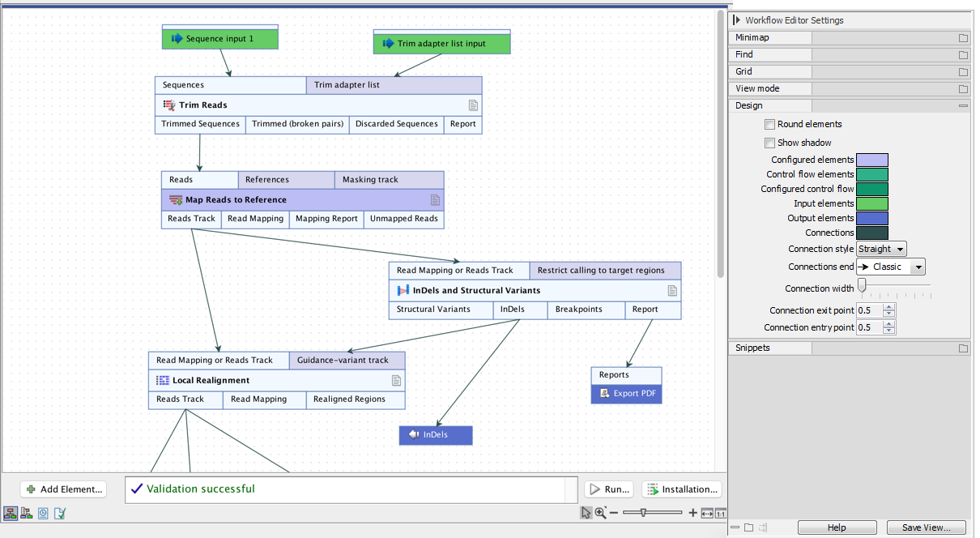Click the validation report icon
Screen dimensions: 980x538
58,513
